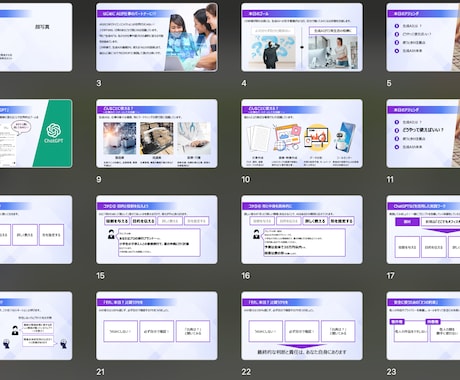
Task: Click the slide number label "16"
Action: (246, 276)
